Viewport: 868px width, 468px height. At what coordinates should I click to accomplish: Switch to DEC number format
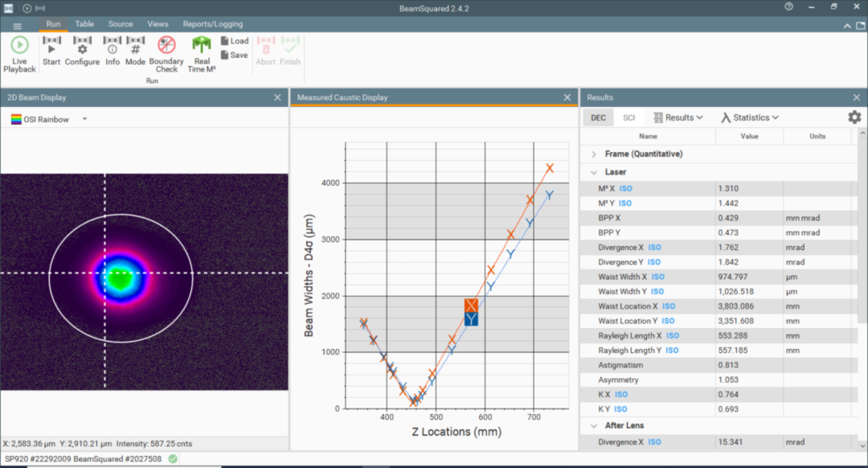tap(599, 117)
